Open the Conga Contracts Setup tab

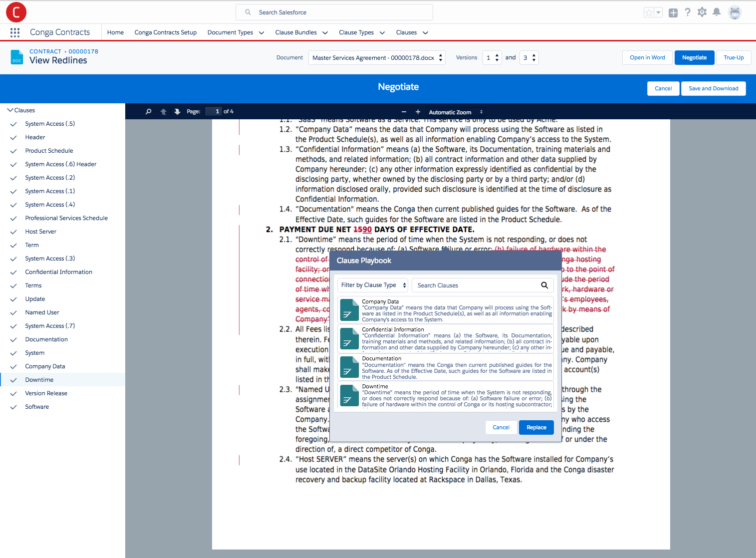pyautogui.click(x=166, y=32)
